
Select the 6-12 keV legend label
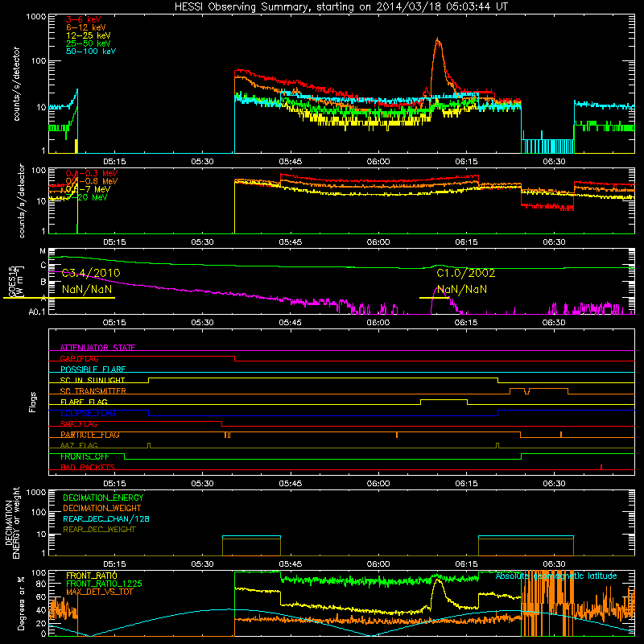(86, 27)
